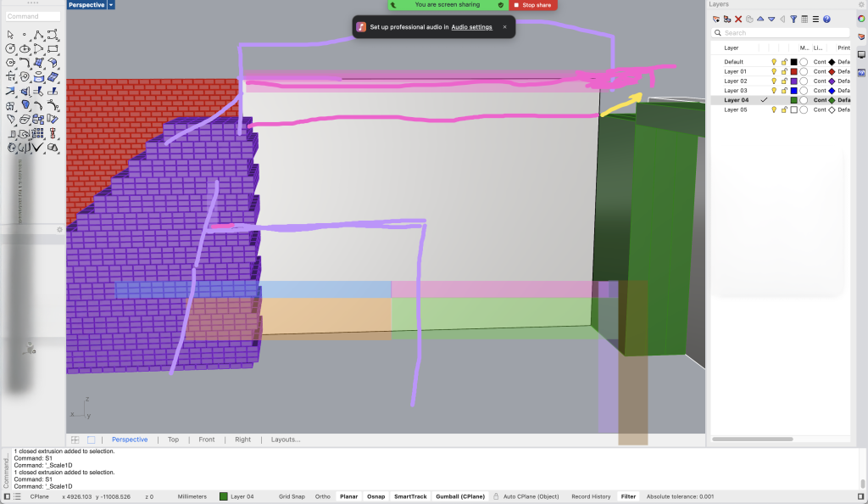
Task: Hide Layer 02 using its lightbulb
Action: pos(774,81)
